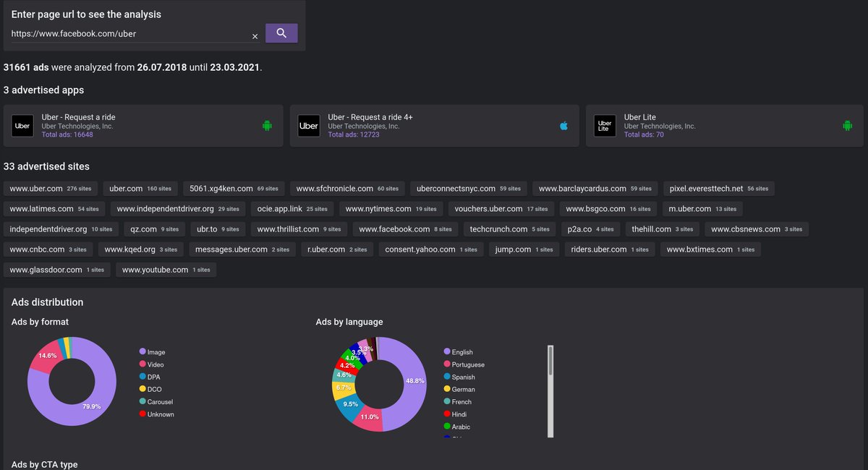Toggle Portuguese in the language legend
Screen dimensions: 868x470
(464, 364)
